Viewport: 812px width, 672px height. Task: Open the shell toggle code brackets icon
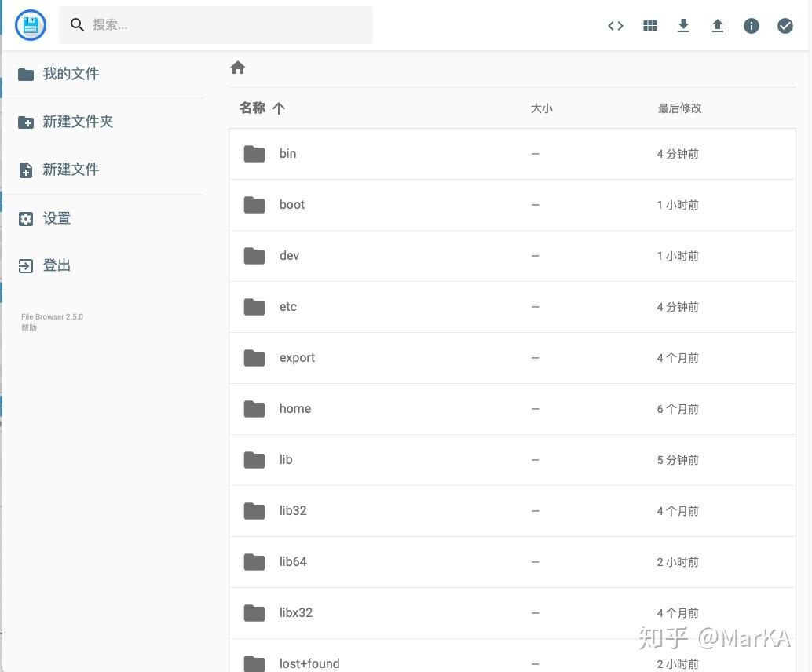pyautogui.click(x=615, y=25)
